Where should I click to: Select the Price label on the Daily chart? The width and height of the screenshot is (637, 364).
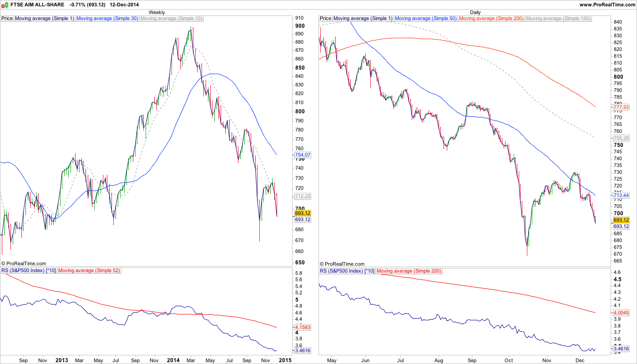pos(326,19)
